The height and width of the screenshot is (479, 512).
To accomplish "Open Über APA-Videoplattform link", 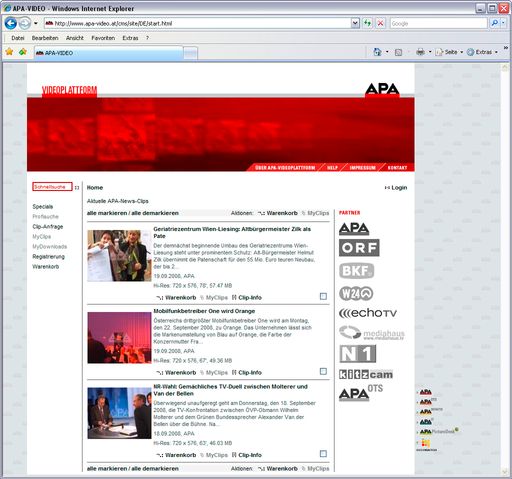I will coord(285,168).
